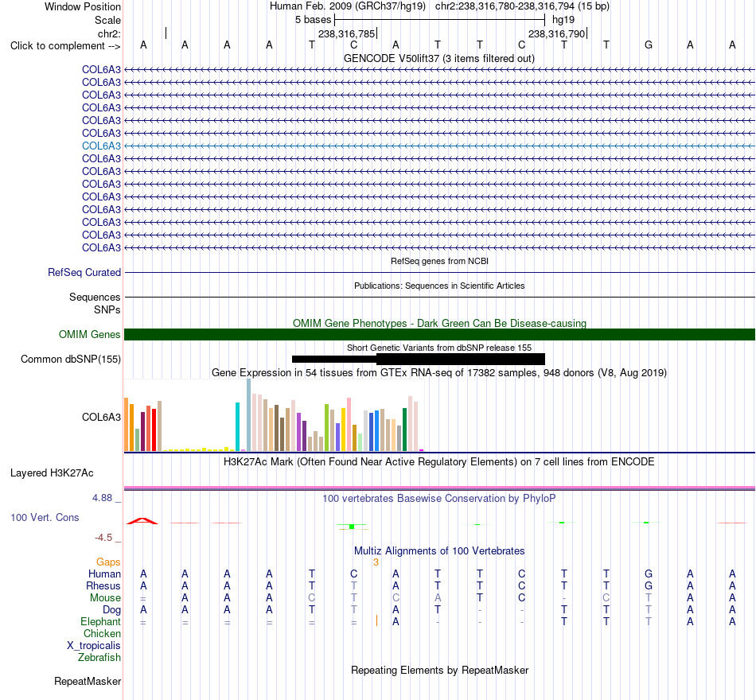Click the Common dbSNP(155) label

point(70,360)
